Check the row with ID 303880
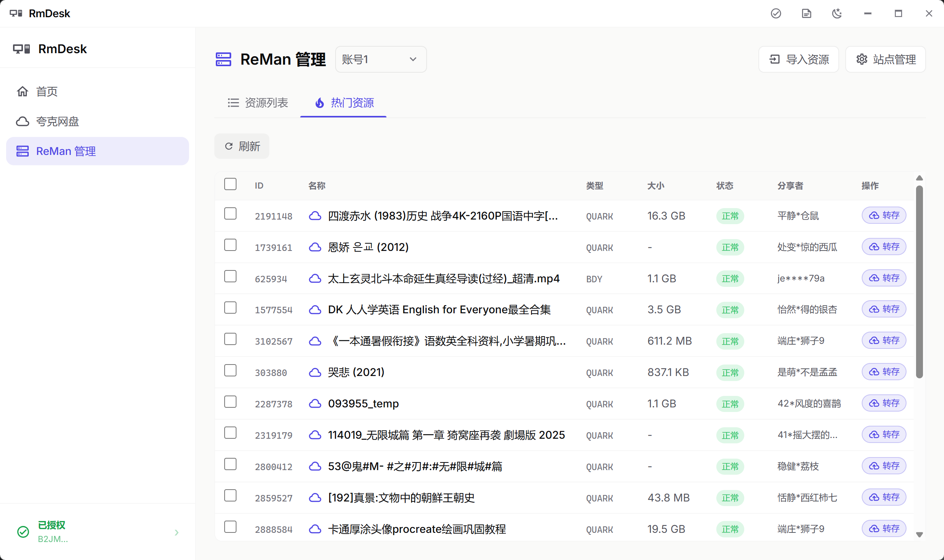 (230, 370)
